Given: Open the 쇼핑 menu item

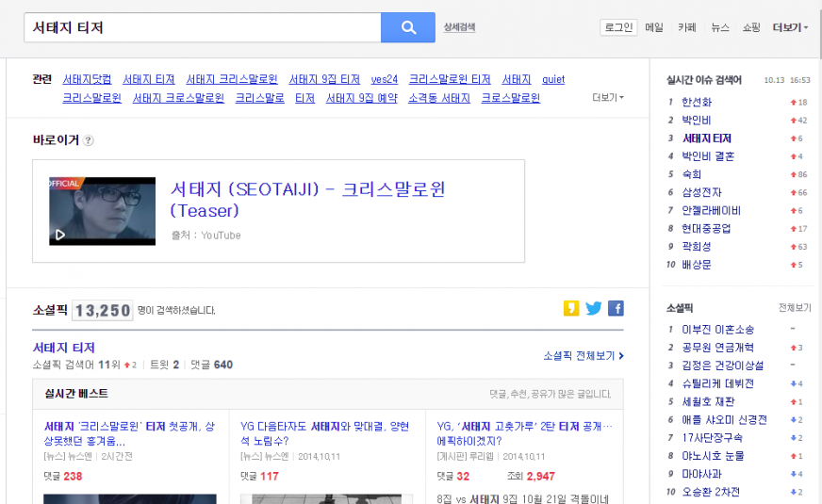Looking at the screenshot, I should [751, 27].
